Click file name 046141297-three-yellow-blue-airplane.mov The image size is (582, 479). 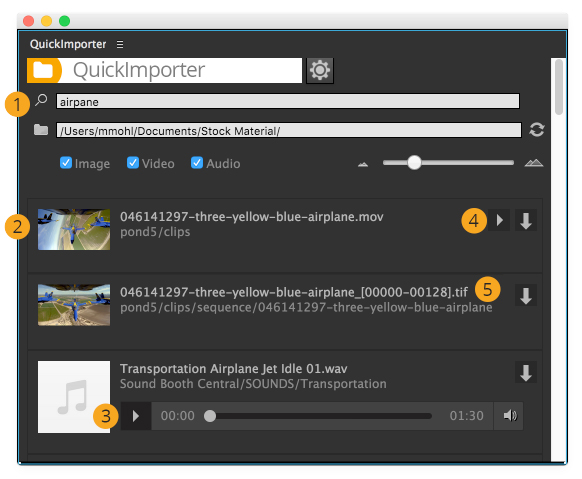point(252,217)
